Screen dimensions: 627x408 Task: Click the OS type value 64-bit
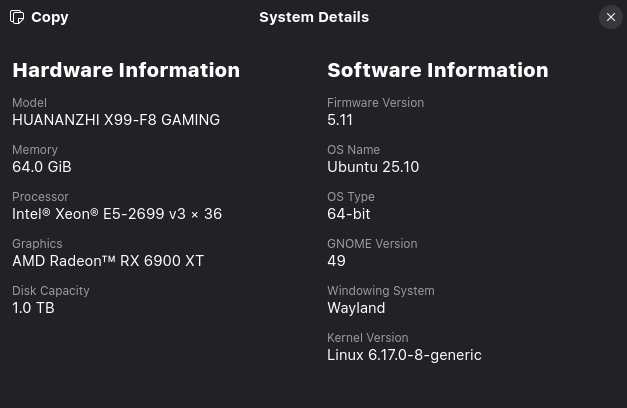click(349, 214)
